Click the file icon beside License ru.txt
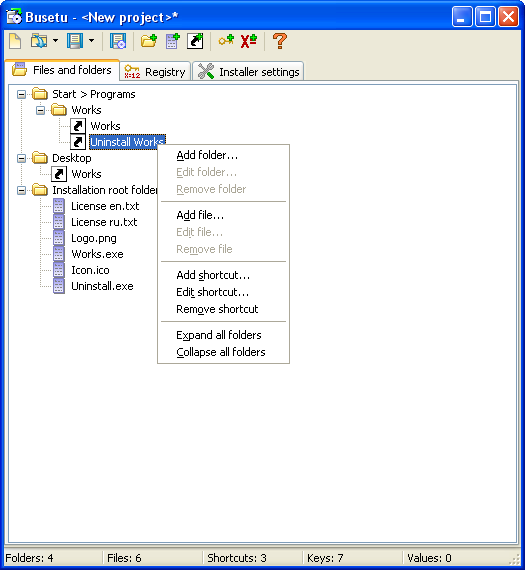 pyautogui.click(x=59, y=222)
